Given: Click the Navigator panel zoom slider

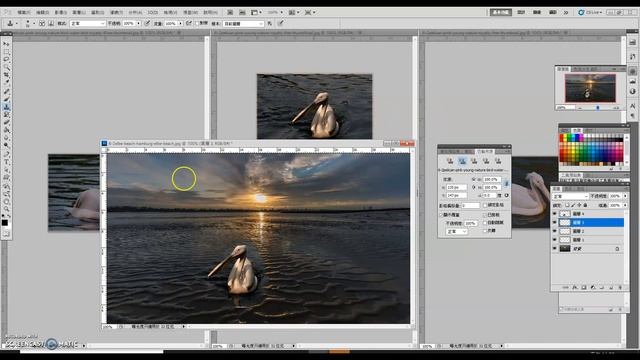Looking at the screenshot, I should pos(598,108).
